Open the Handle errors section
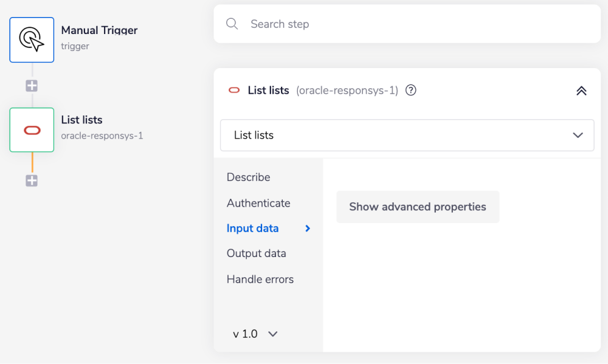The height and width of the screenshot is (364, 608). [x=260, y=279]
